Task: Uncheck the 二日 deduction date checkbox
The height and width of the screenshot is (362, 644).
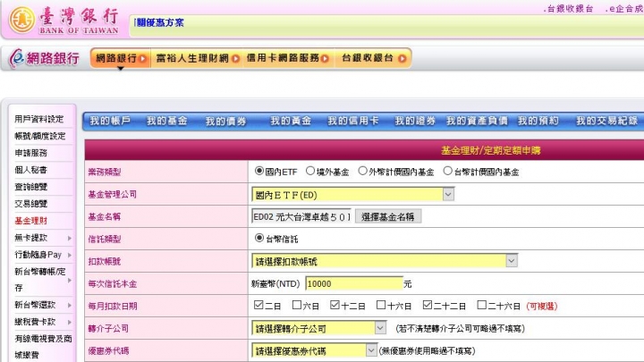Action: 258,305
